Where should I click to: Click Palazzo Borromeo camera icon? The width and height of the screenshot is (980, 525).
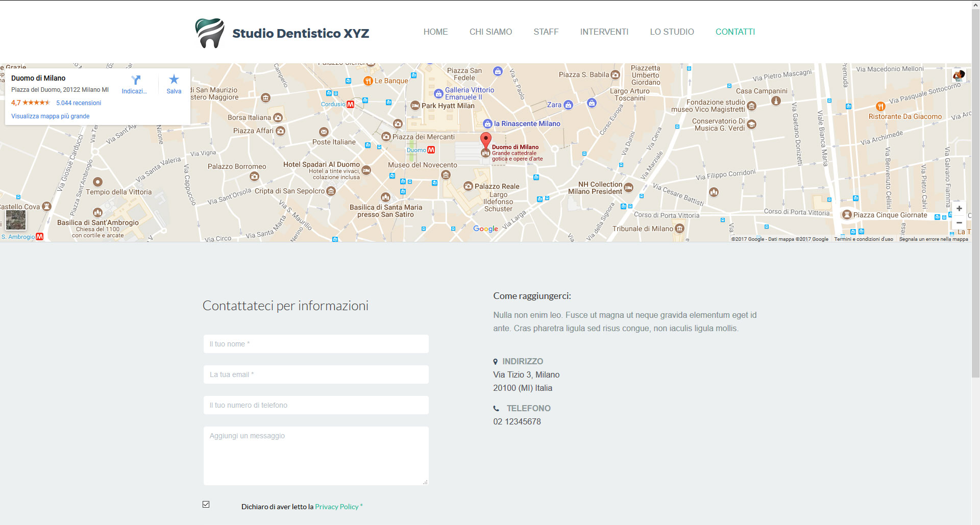pos(254,177)
